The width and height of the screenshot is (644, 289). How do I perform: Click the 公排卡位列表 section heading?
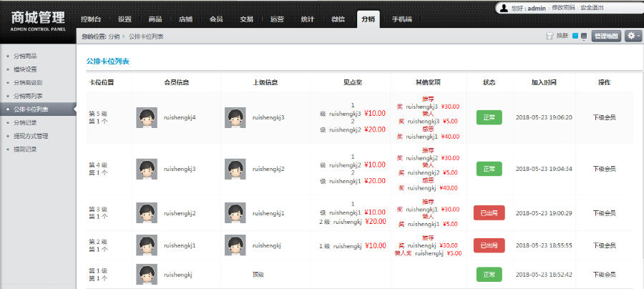[108, 62]
